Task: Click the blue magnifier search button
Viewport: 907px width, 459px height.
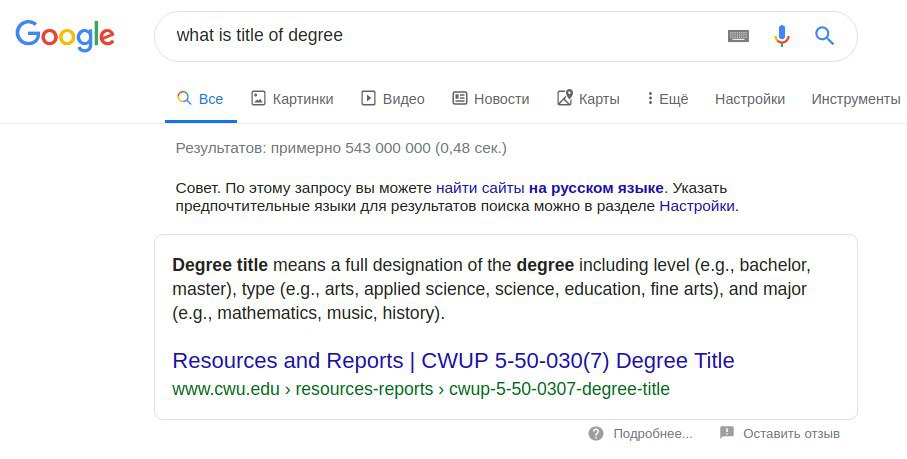Action: (824, 36)
